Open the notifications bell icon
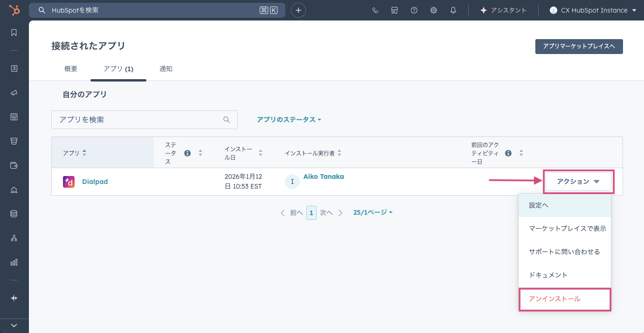This screenshot has height=333, width=644. 453,10
